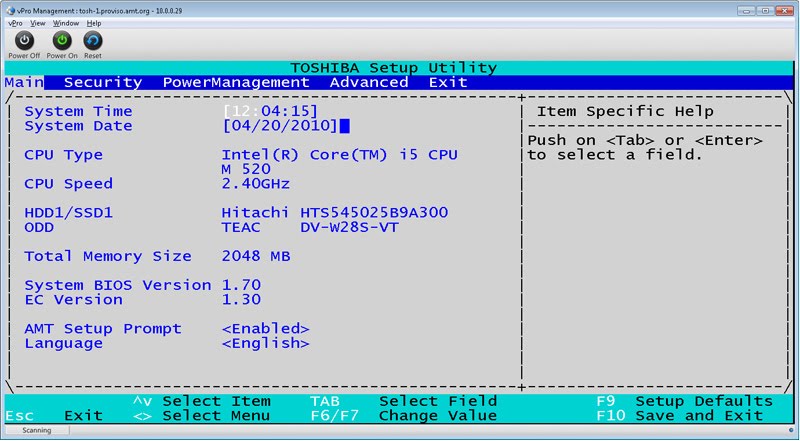Click the Total Memory Size label
Screen dimensions: 800x441
point(108,256)
